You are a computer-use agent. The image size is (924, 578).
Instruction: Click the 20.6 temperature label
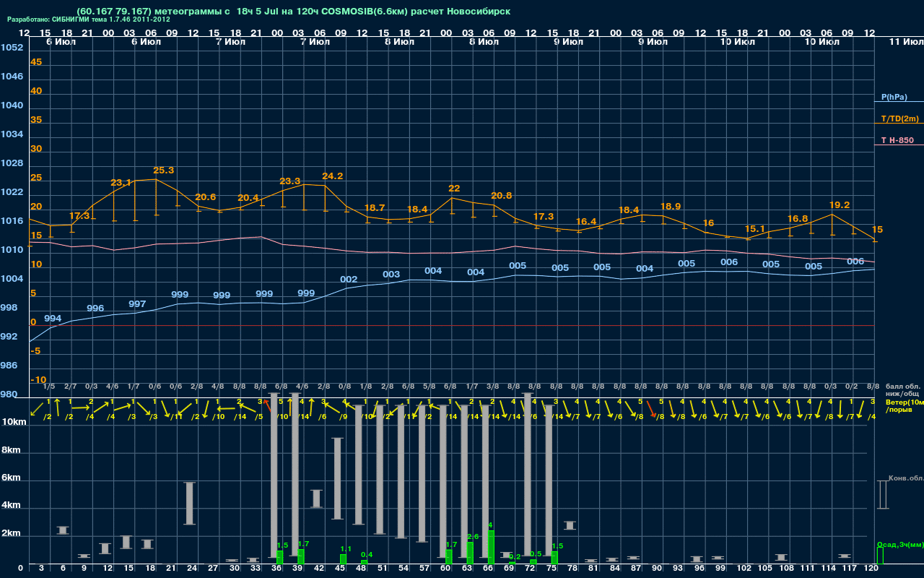click(206, 197)
